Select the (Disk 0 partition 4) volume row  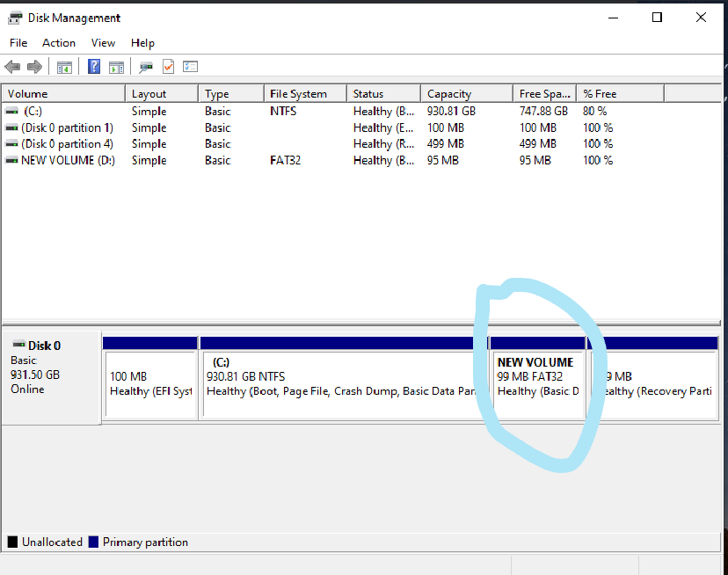point(68,144)
